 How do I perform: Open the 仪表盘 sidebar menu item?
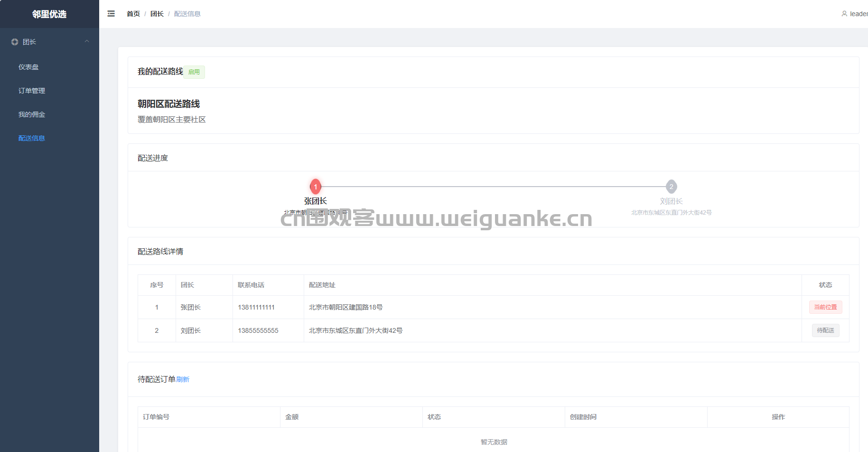(x=28, y=67)
